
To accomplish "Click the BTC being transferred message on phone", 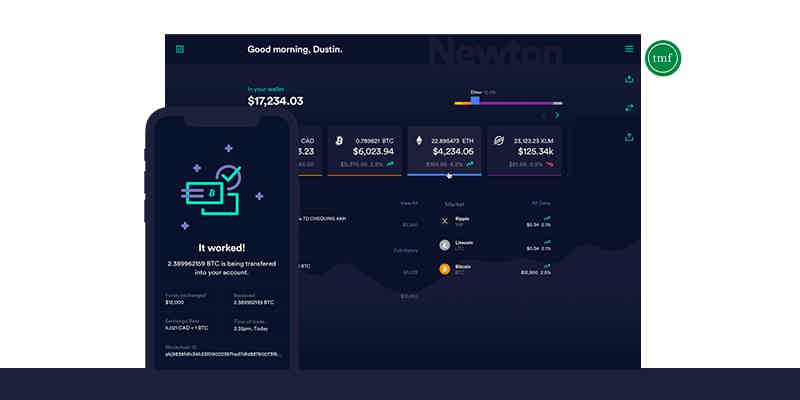I will point(222,268).
